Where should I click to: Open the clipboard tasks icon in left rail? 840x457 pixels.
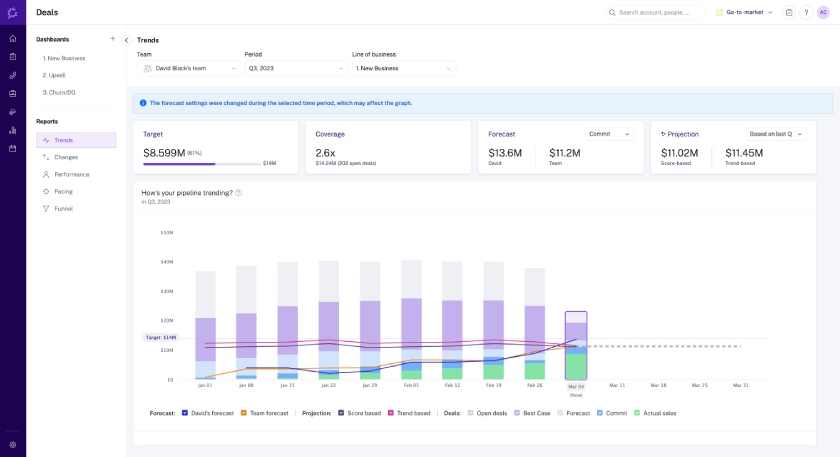(x=13, y=57)
